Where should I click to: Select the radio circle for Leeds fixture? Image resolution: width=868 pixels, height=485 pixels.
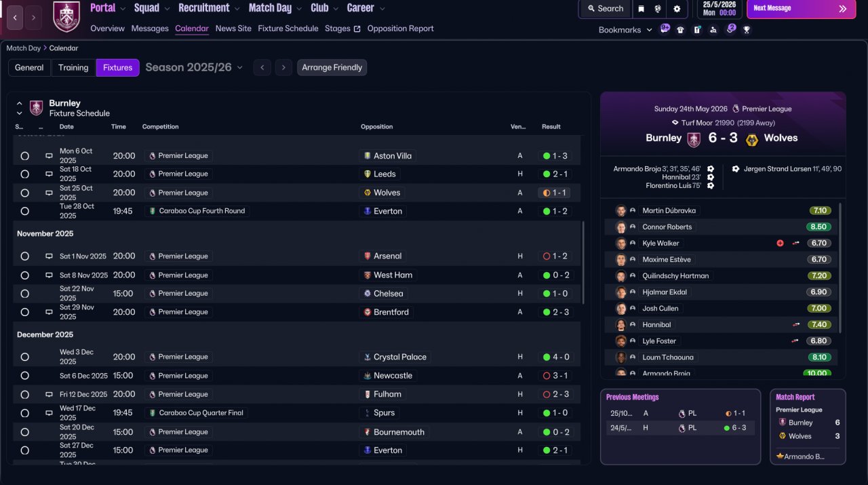pyautogui.click(x=24, y=174)
